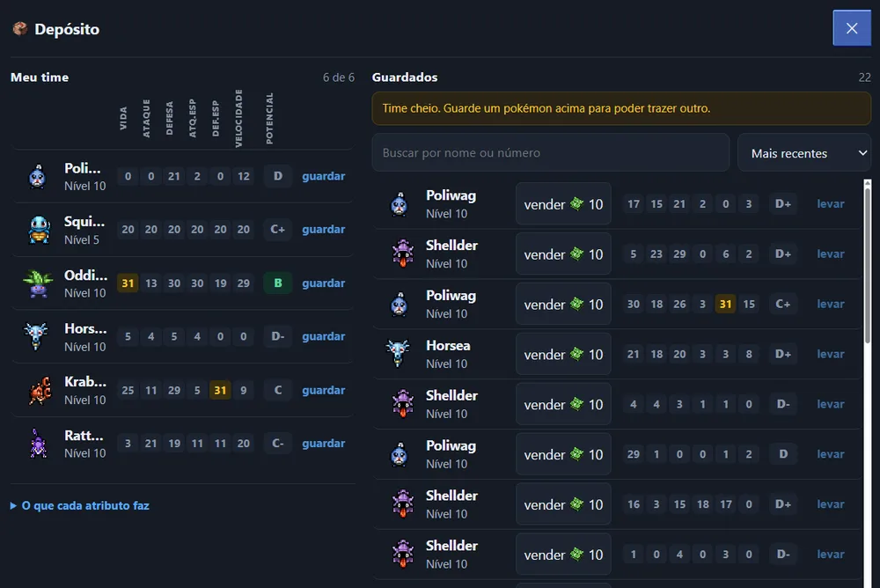The width and height of the screenshot is (880, 588).
Task: Click sprite of stored Poliwag rated C+
Action: coord(399,304)
